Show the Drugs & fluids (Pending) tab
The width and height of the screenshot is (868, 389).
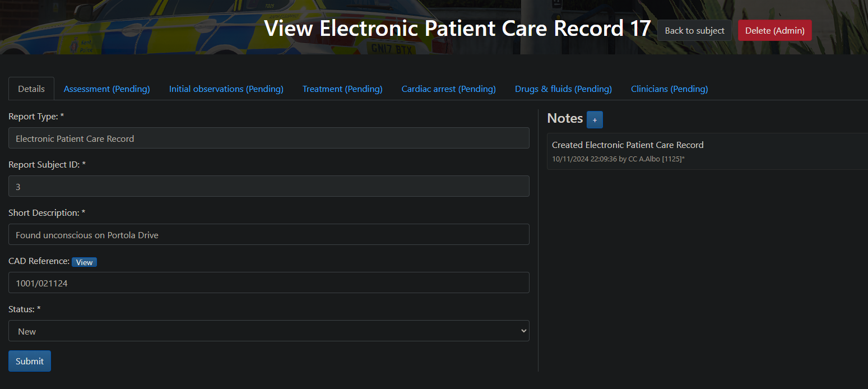563,89
